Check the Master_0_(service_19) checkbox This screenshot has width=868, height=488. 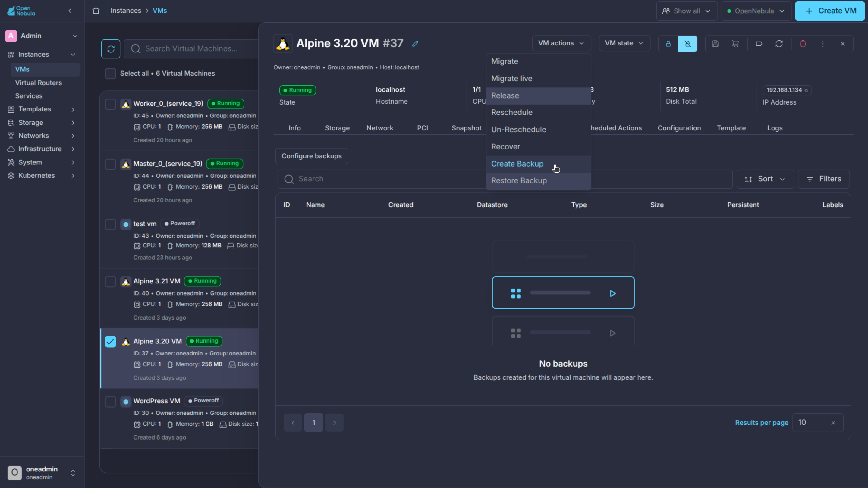click(x=111, y=164)
